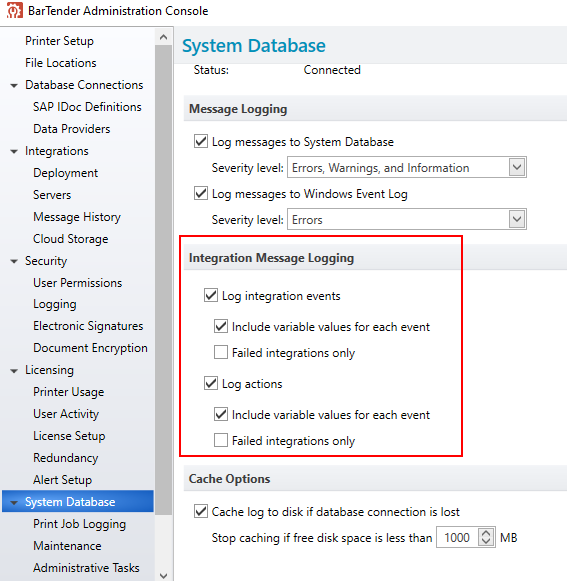Open Printer Usage page

coord(69,392)
